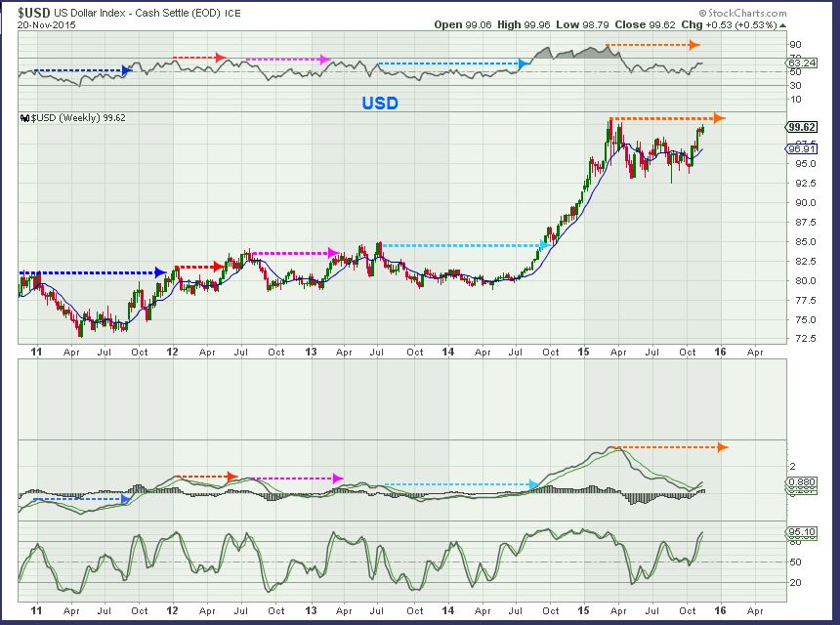840x625 pixels.
Task: Click the red arrowhead in the price panel
Action: point(218,266)
